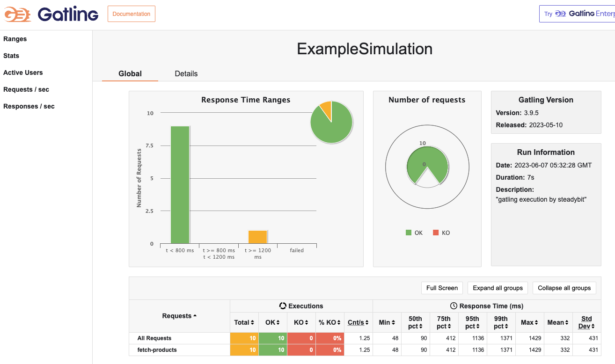This screenshot has height=364, width=615.
Task: Click Collapse all groups button
Action: pyautogui.click(x=564, y=288)
